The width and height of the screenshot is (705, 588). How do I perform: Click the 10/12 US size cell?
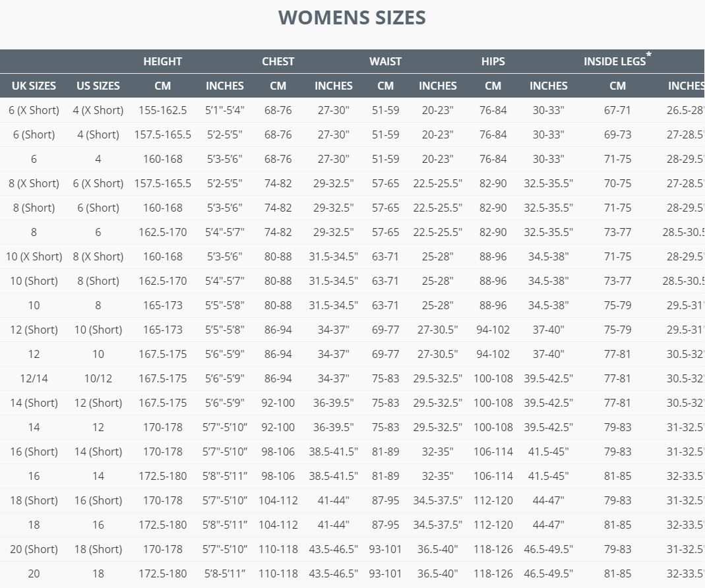tap(98, 378)
